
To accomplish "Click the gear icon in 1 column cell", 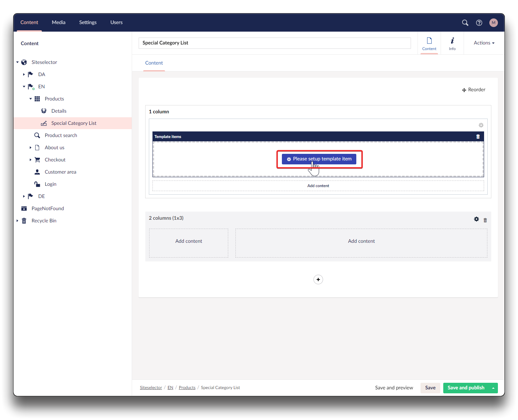I will tap(481, 125).
